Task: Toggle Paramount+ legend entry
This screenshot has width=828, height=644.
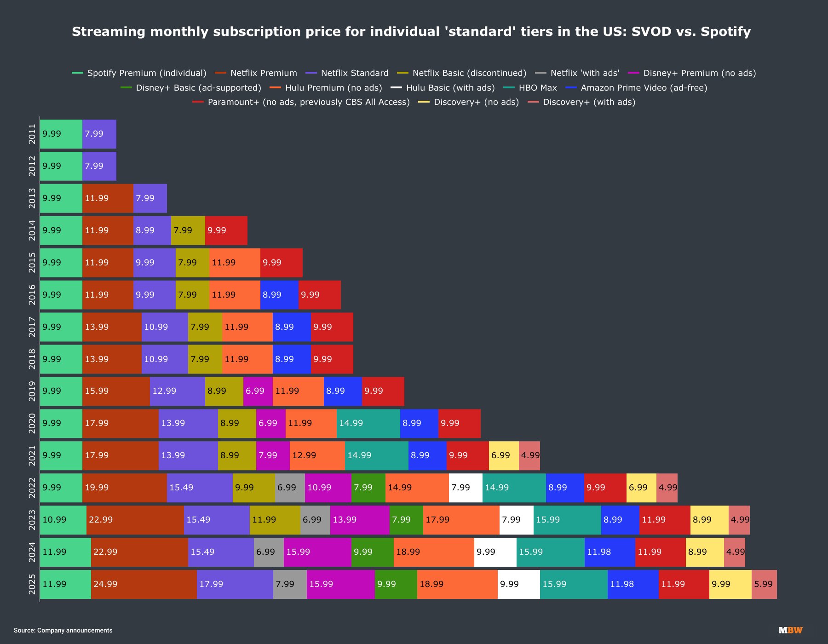Action: pyautogui.click(x=301, y=102)
